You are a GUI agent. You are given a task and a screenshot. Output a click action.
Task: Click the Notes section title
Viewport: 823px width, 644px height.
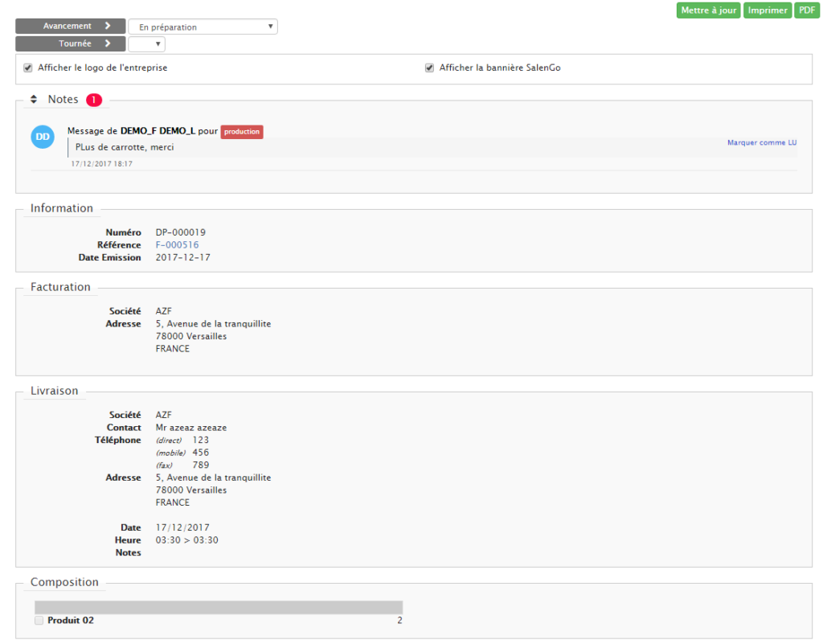[x=63, y=99]
